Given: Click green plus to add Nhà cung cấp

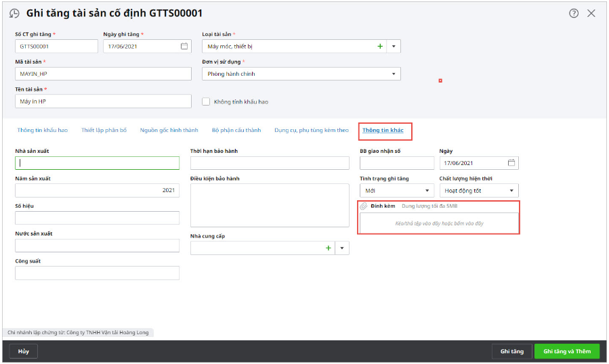Looking at the screenshot, I should (329, 248).
